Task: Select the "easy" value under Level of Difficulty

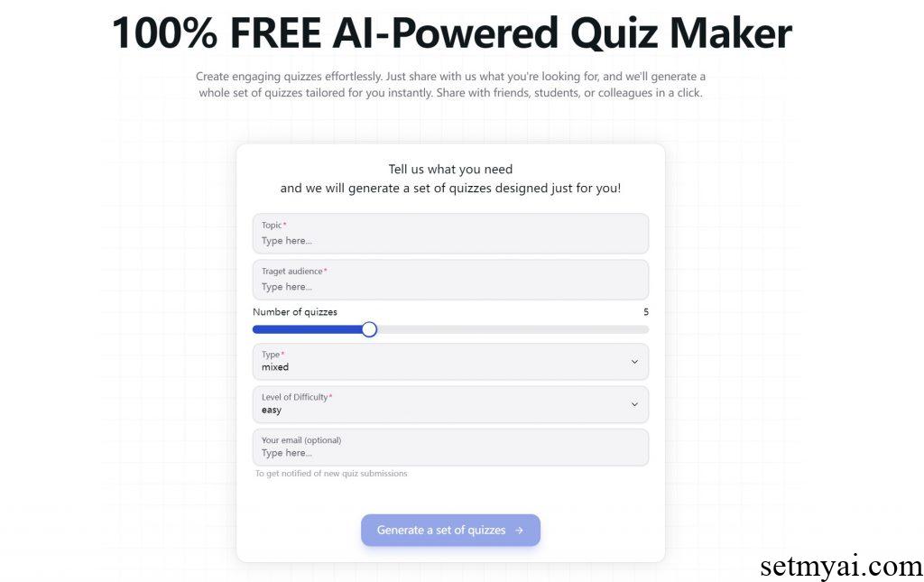Action: pos(272,410)
